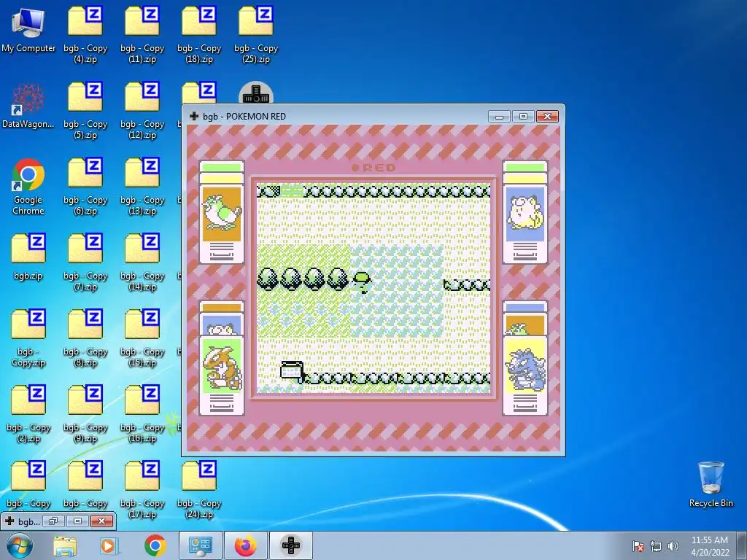Select bgb - Copy (14).zip file icon
The image size is (747, 560).
(x=142, y=262)
